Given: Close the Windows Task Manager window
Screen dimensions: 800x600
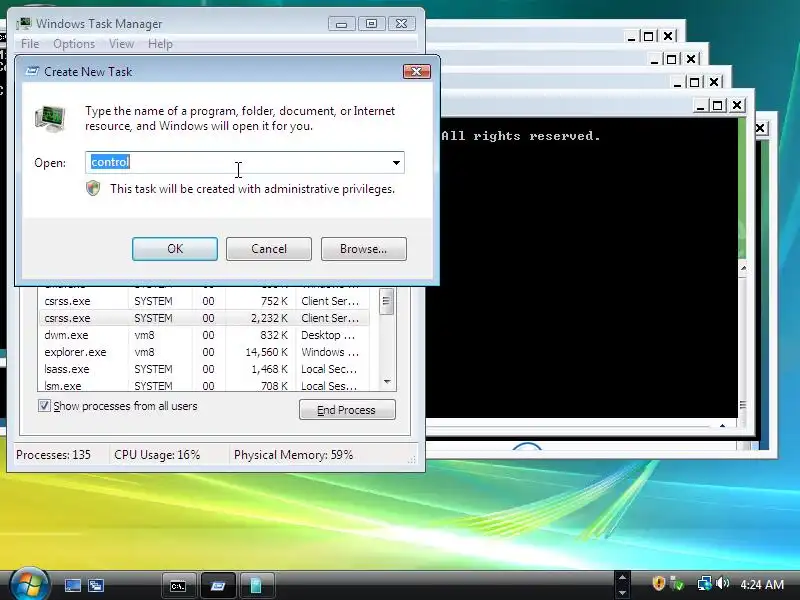Looking at the screenshot, I should pos(402,23).
